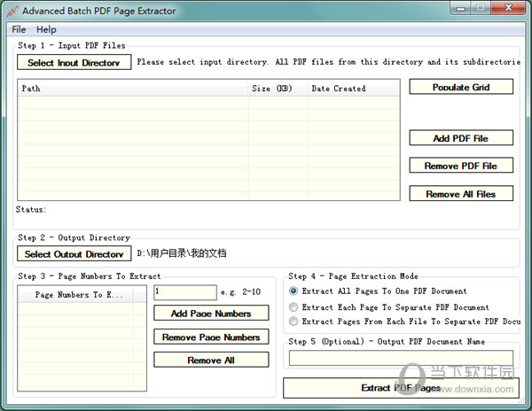Viewport: 532px width, 411px height.
Task: Click Remove All button in Step 3
Action: (211, 360)
